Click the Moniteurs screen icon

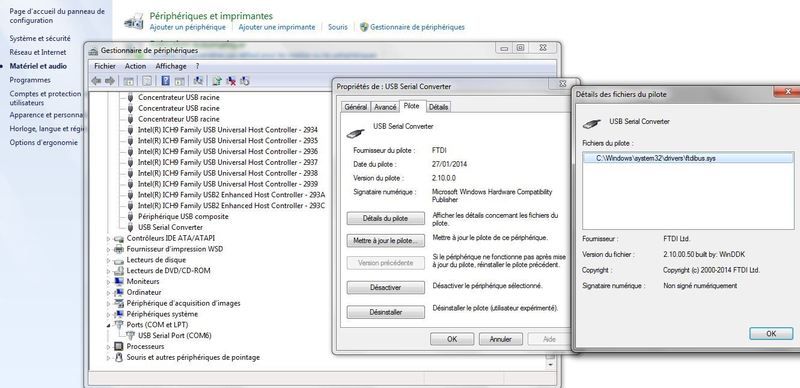pyautogui.click(x=119, y=281)
